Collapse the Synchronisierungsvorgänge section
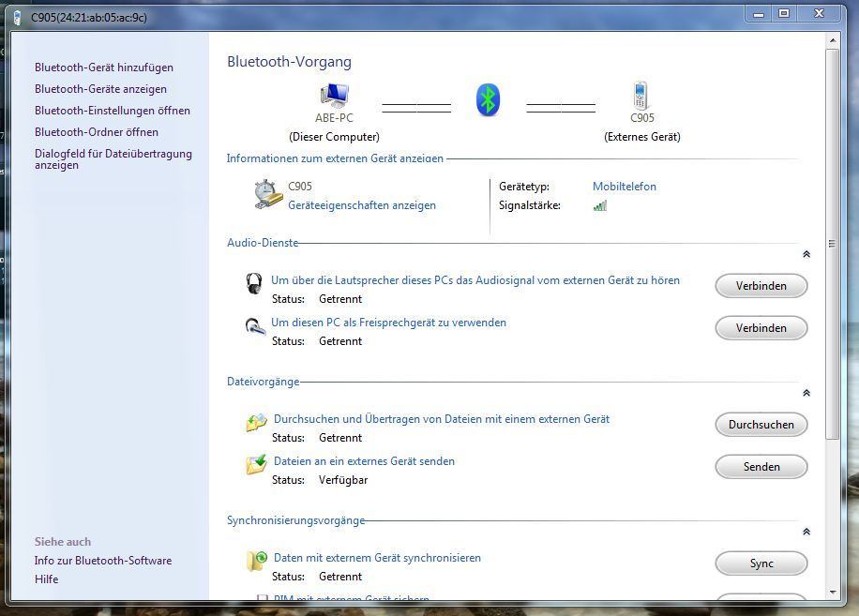 coord(806,532)
